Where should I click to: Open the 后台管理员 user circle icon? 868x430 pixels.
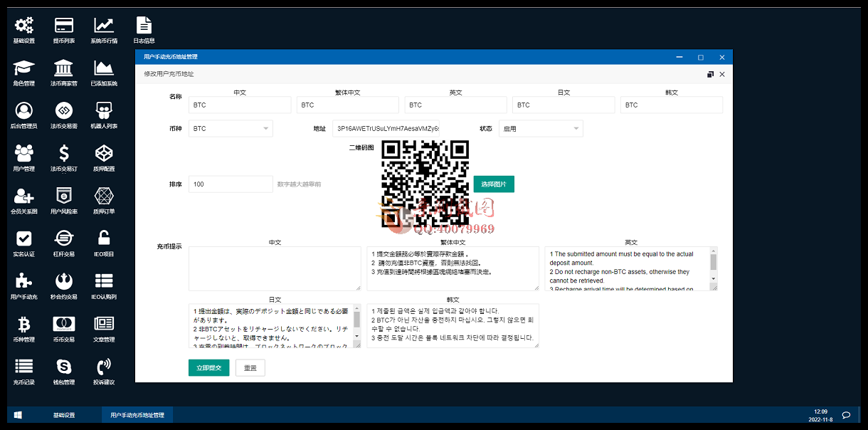[x=24, y=111]
